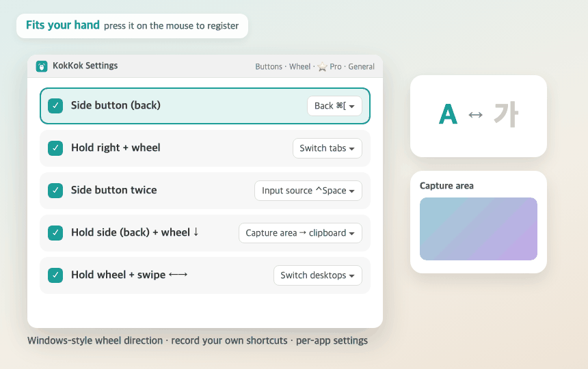Open the Back ⌘[ dropdown

pyautogui.click(x=334, y=106)
